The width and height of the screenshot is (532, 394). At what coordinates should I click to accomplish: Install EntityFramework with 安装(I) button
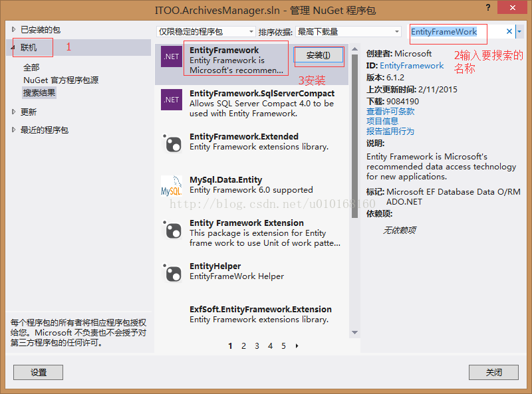pos(319,55)
